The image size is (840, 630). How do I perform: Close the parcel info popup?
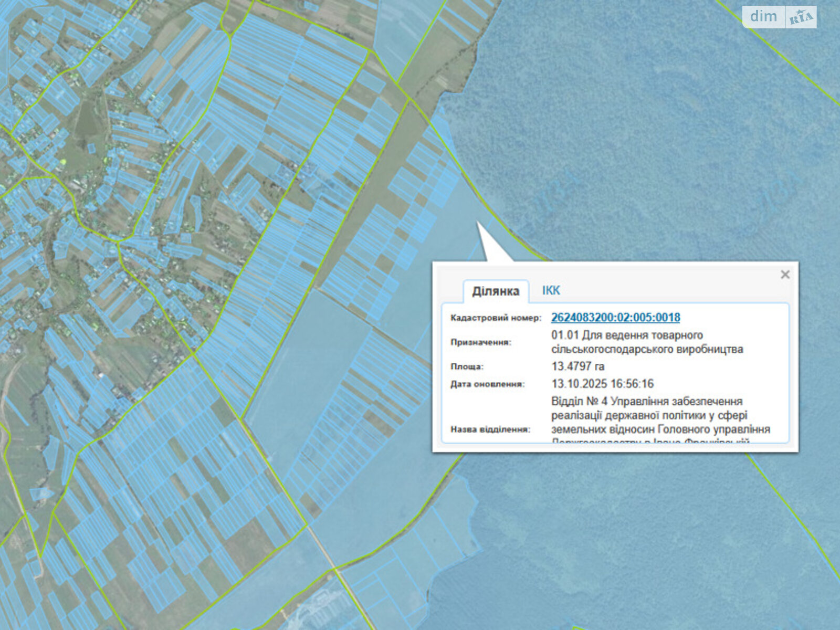tap(785, 275)
